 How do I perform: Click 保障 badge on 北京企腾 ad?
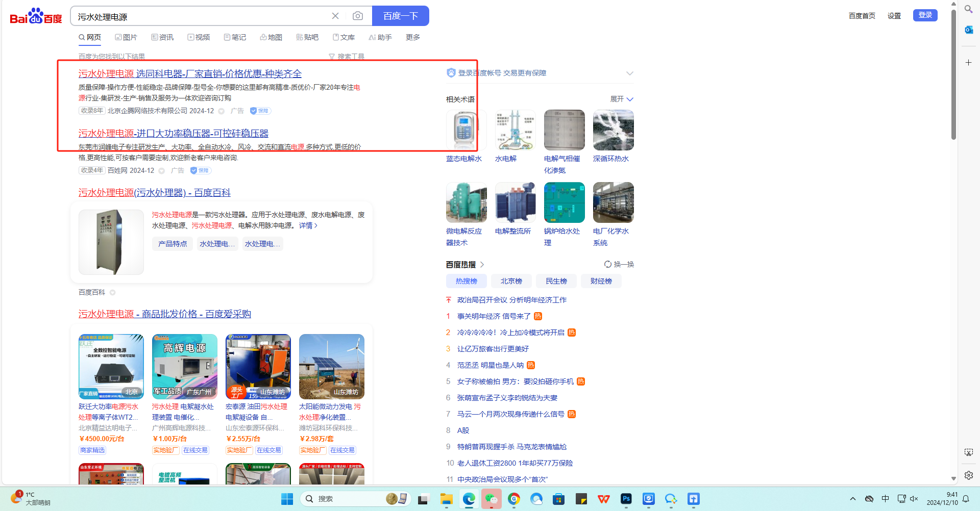pyautogui.click(x=260, y=111)
